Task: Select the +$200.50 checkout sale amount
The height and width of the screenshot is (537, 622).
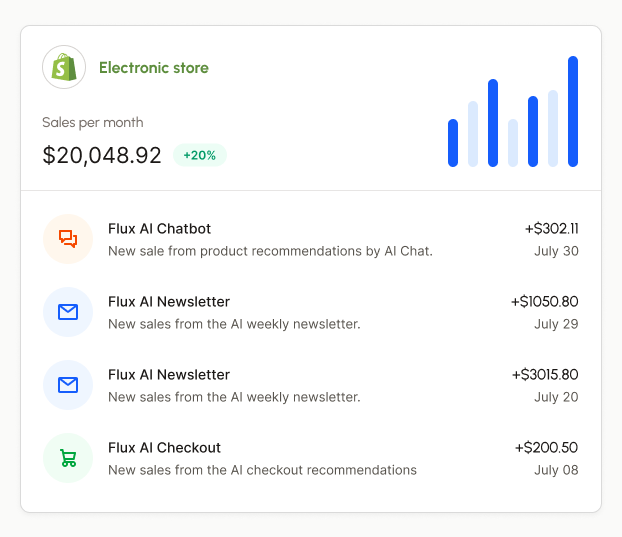Action: pos(546,447)
